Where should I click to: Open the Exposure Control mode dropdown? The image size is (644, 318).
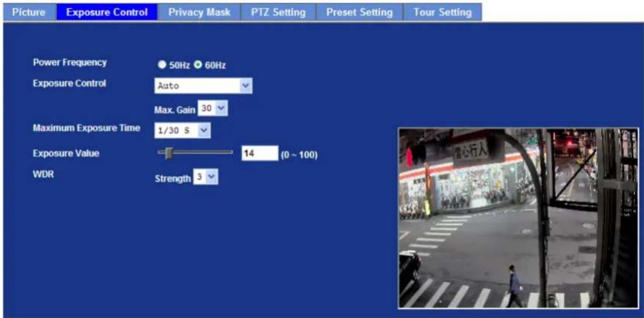tap(203, 86)
